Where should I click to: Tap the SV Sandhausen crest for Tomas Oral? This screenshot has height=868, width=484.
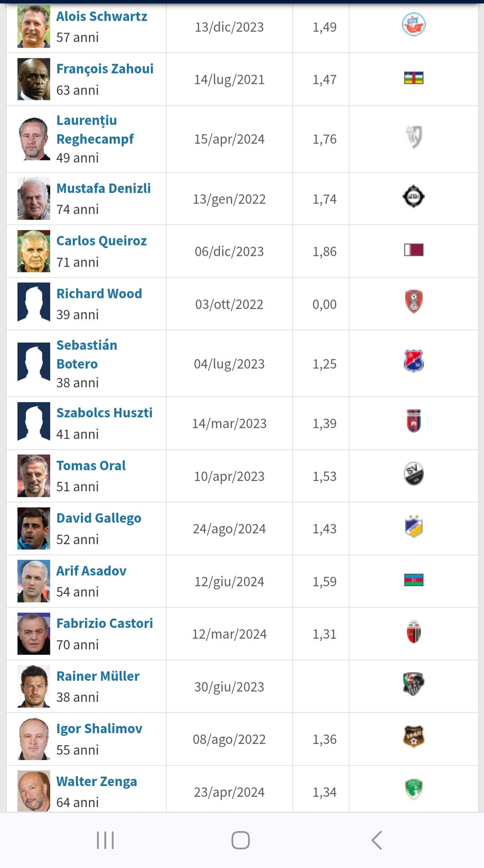point(414,474)
